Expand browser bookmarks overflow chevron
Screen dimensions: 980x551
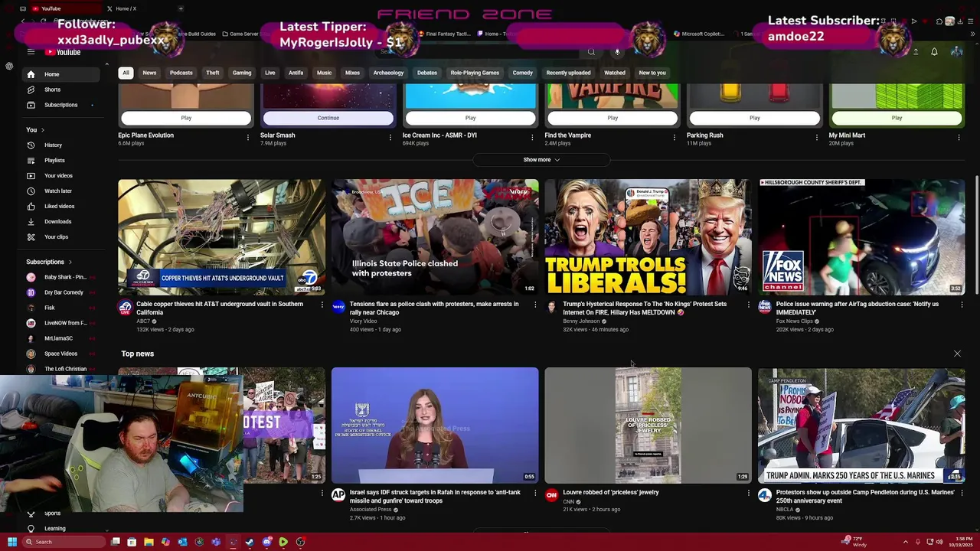coord(972,34)
